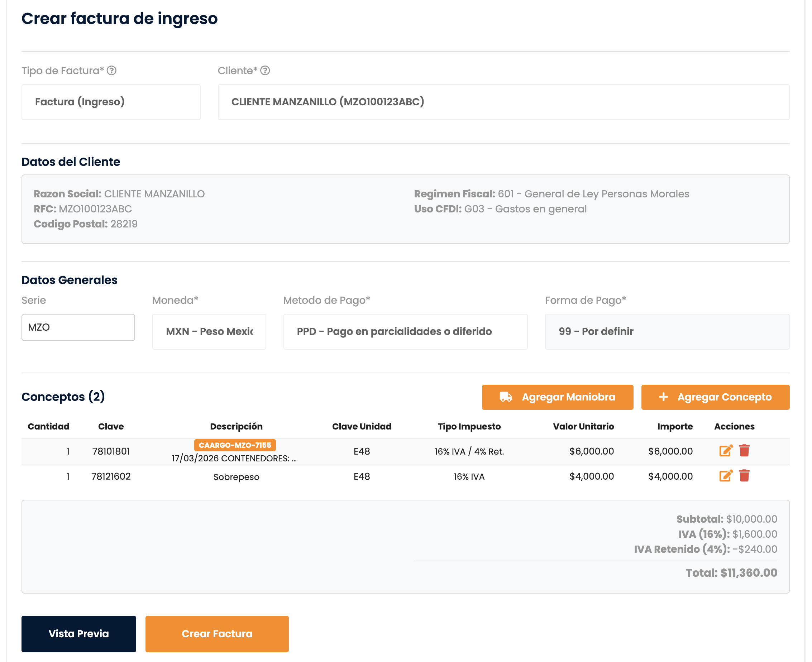This screenshot has height=662, width=812.
Task: Click the Agregar Maniobra button label
Action: click(x=568, y=397)
